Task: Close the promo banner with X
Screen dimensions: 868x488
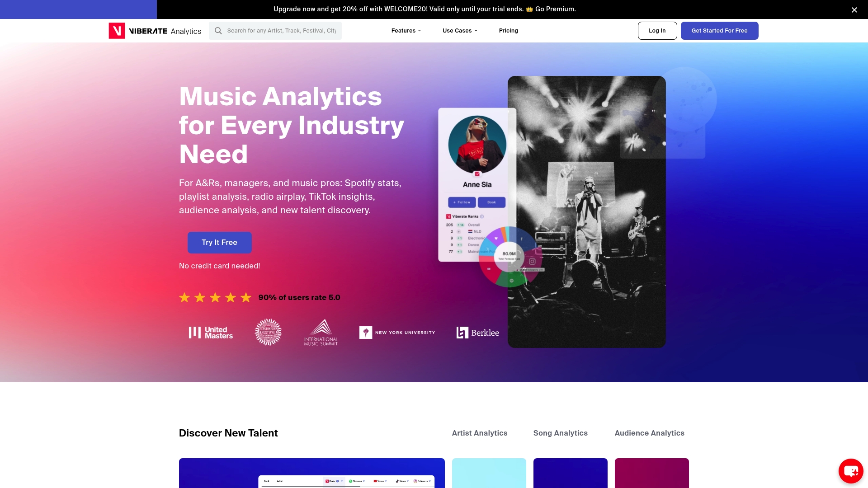Action: pos(854,9)
